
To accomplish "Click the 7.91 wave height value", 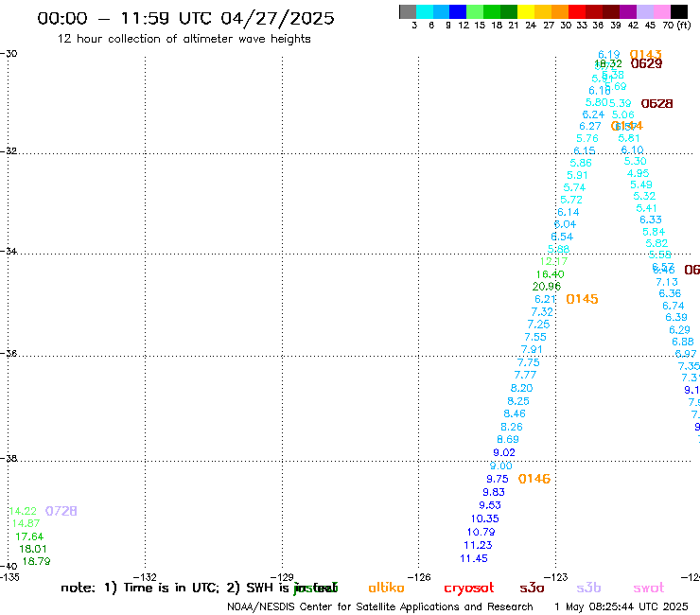I will (532, 350).
